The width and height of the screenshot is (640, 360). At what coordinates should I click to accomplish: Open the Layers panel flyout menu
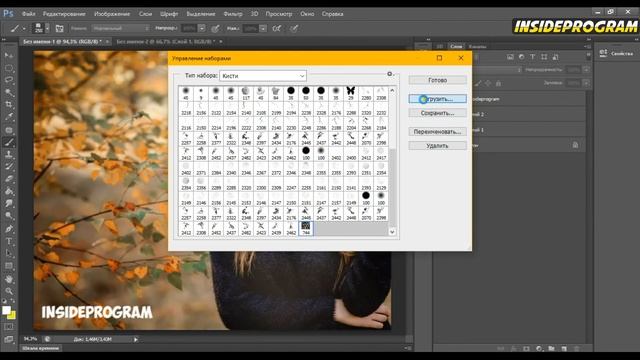coord(588,47)
